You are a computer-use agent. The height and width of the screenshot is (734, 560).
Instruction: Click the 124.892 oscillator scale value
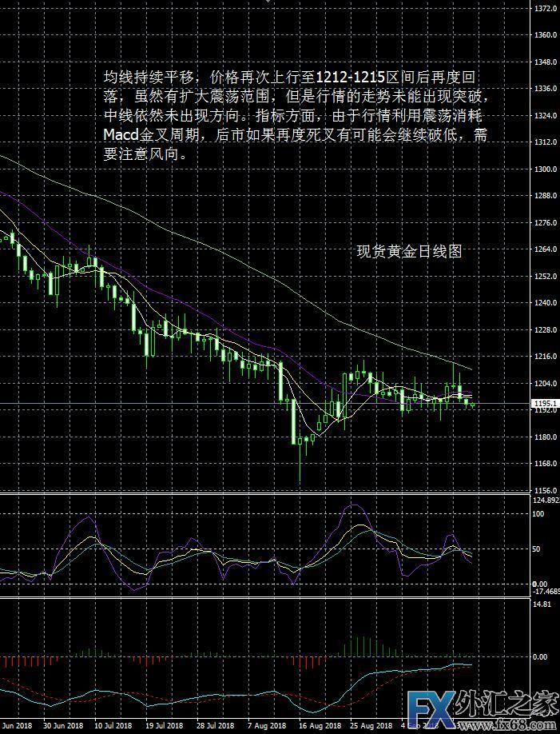(x=546, y=501)
